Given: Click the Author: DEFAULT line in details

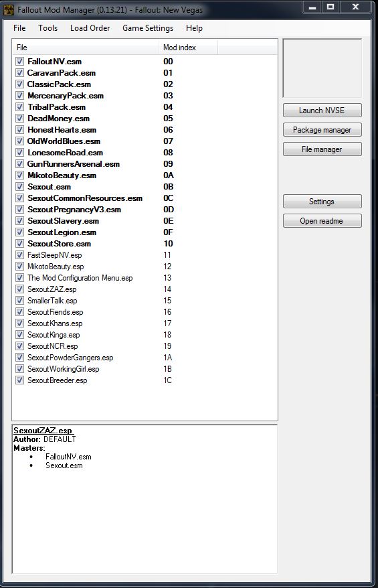Looking at the screenshot, I should (x=45, y=439).
